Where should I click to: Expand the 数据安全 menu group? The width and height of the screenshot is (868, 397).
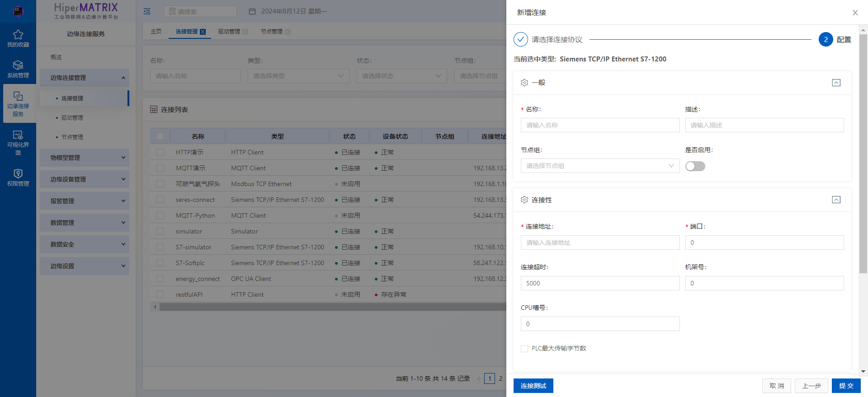point(85,244)
